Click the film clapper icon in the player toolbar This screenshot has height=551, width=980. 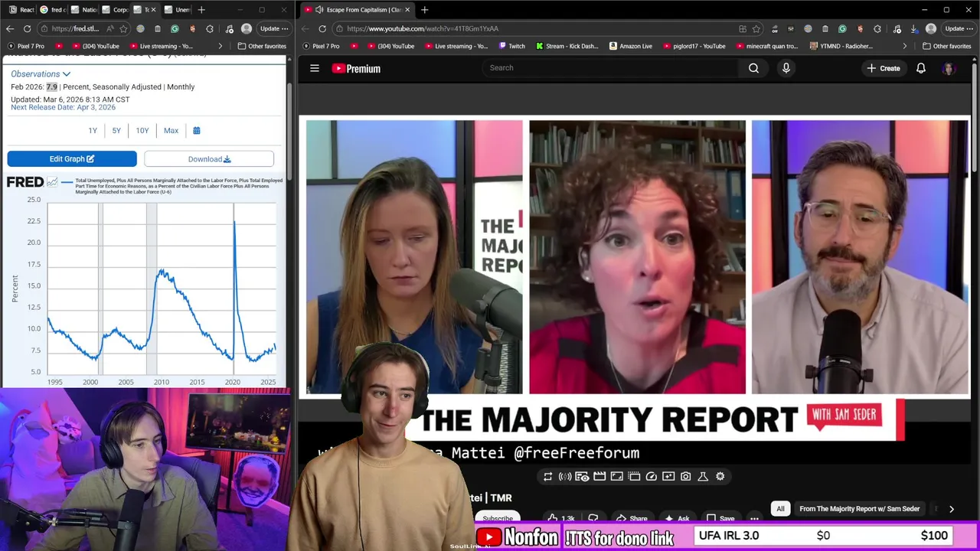coord(599,477)
